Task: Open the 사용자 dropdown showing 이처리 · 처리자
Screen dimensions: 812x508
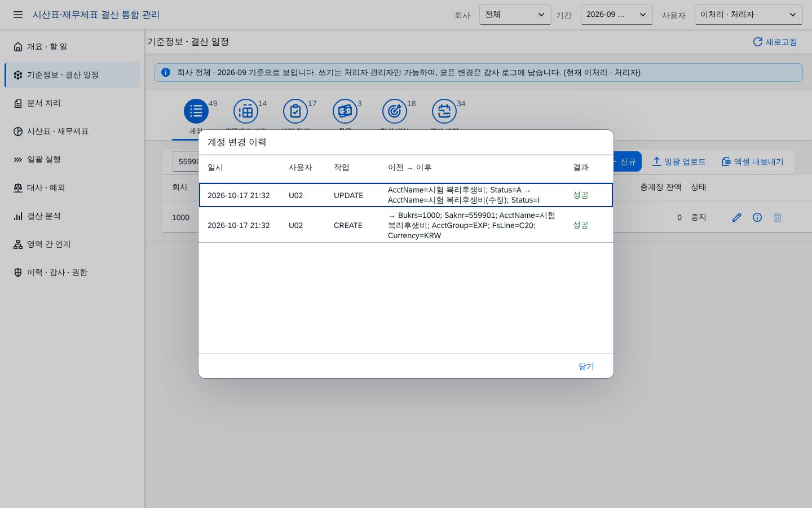Action: click(749, 15)
